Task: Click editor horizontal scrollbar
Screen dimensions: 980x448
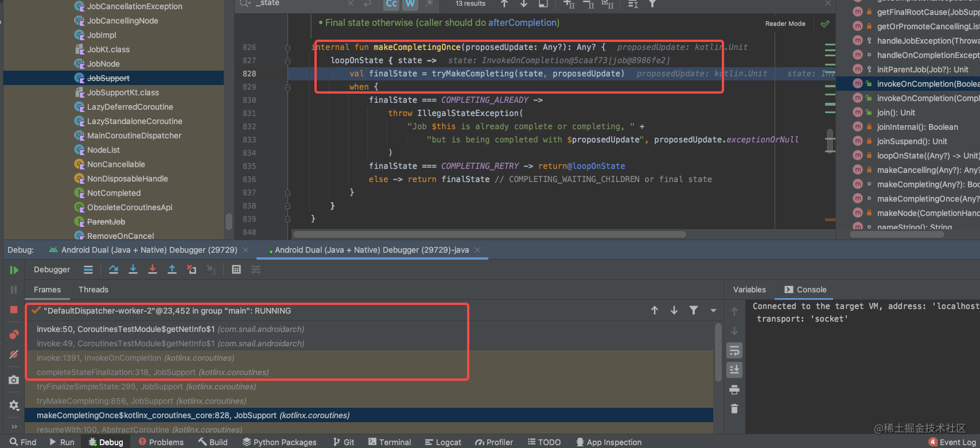Action: [x=489, y=234]
